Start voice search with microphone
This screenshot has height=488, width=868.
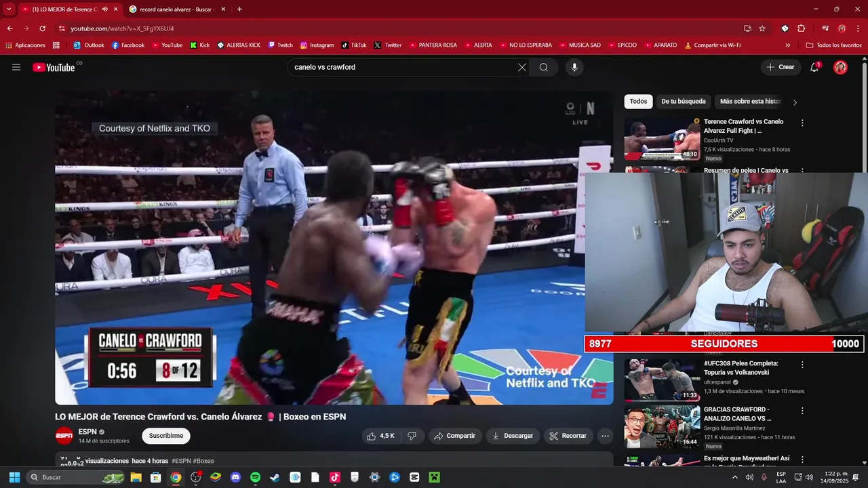pos(574,67)
